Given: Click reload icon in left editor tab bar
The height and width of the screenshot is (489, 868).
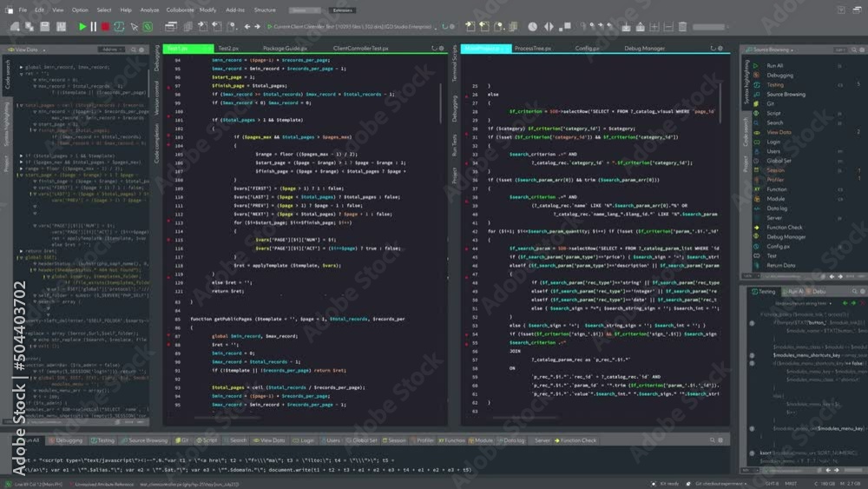Looking at the screenshot, I should (434, 48).
